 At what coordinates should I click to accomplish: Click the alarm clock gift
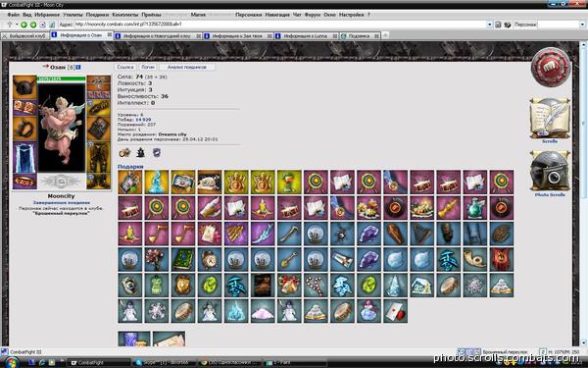click(x=210, y=259)
